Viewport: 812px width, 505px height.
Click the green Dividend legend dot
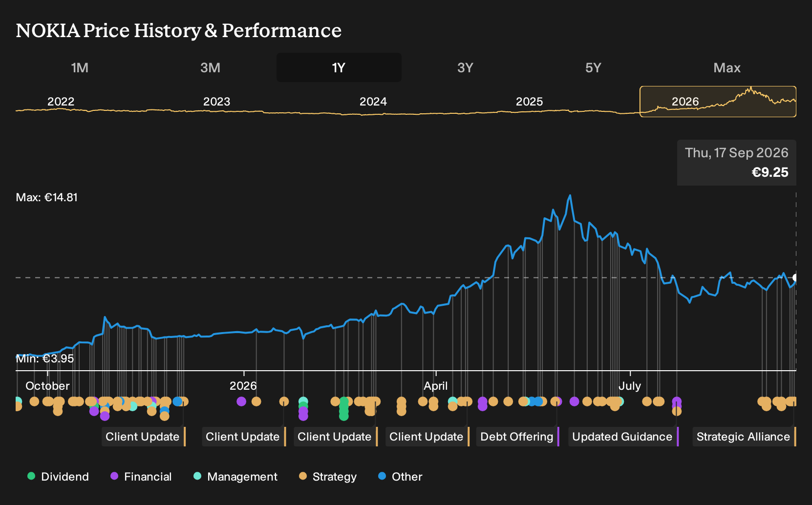pos(31,476)
